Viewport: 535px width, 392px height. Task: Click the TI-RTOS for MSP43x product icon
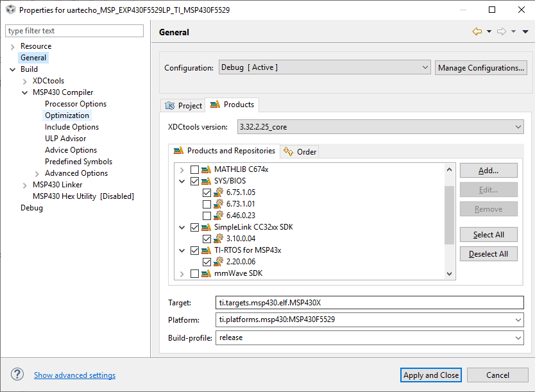point(206,250)
